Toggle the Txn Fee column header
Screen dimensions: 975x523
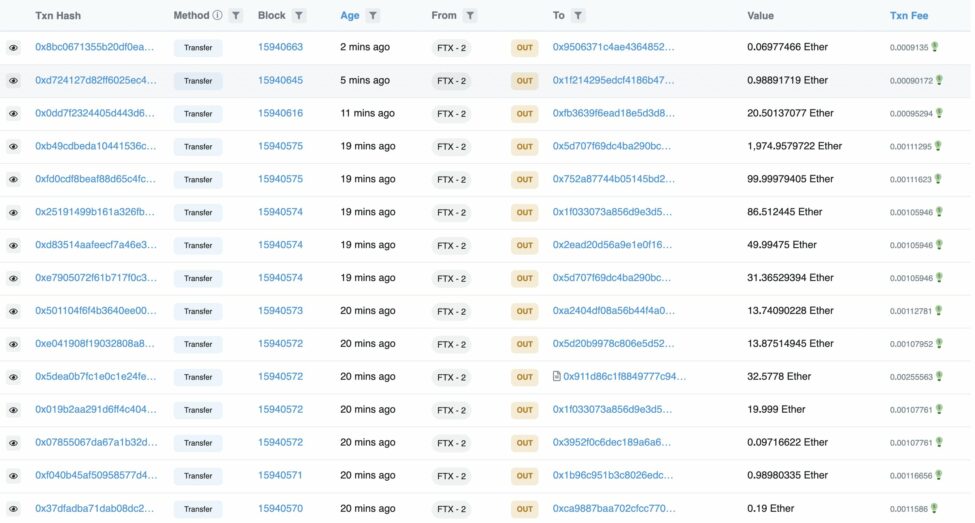(x=908, y=16)
